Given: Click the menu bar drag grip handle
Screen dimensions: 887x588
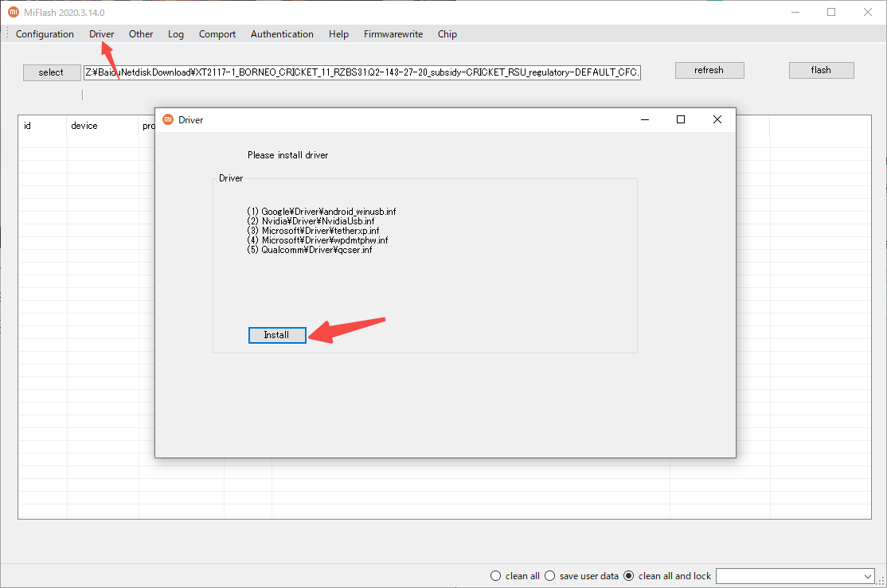Looking at the screenshot, I should [x=7, y=33].
